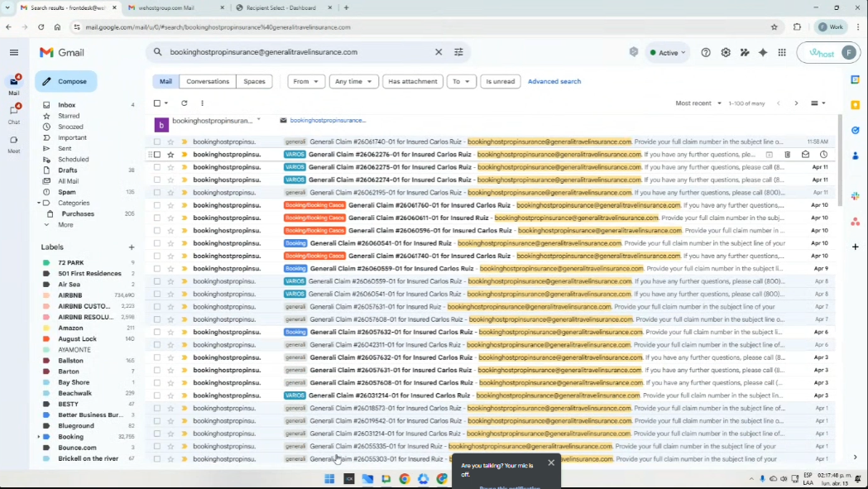Change the Most recent sort dropdown
The width and height of the screenshot is (868, 489).
[698, 103]
